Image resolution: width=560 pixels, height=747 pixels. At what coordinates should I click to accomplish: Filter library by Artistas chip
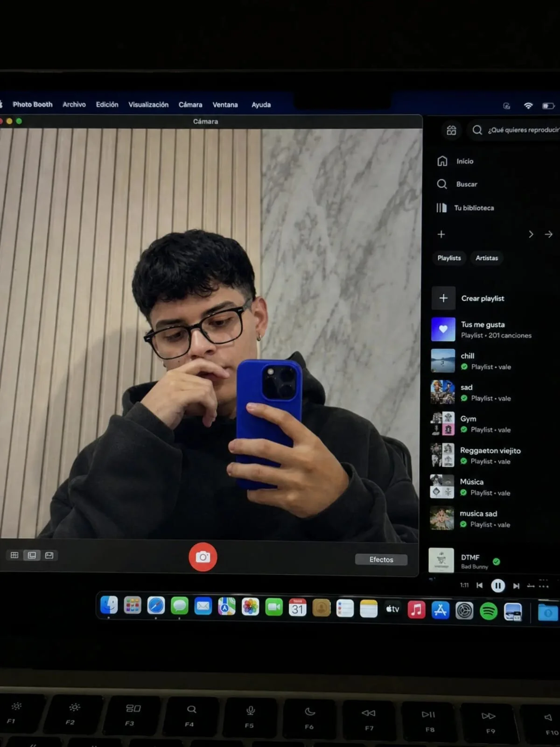487,258
